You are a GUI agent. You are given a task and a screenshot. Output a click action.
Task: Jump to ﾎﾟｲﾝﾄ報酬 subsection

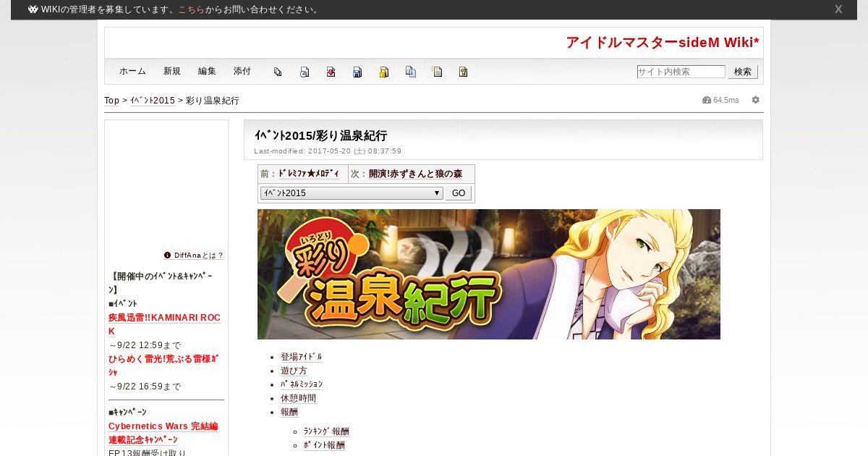click(324, 445)
